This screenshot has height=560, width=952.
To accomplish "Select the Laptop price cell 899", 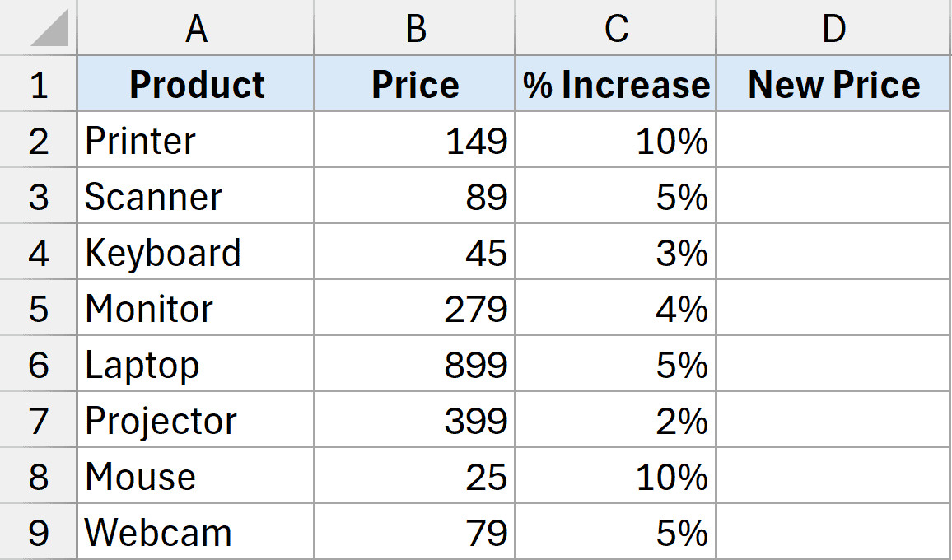I will (415, 365).
